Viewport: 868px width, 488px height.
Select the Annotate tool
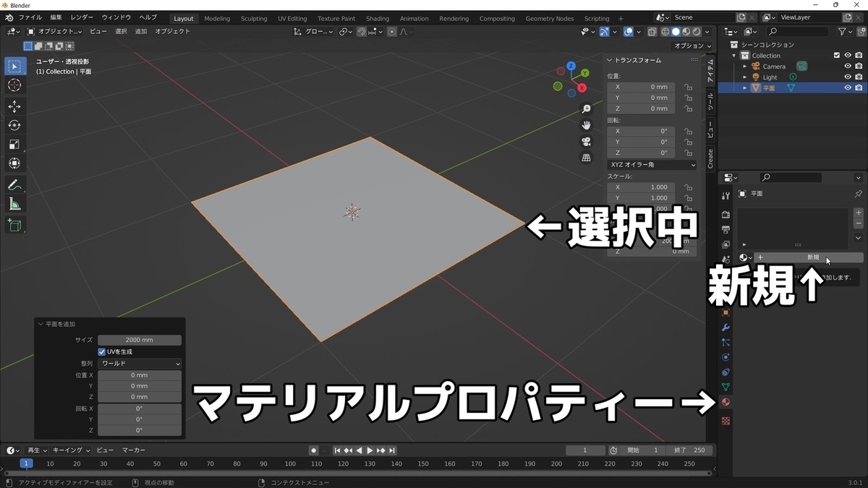coord(14,185)
